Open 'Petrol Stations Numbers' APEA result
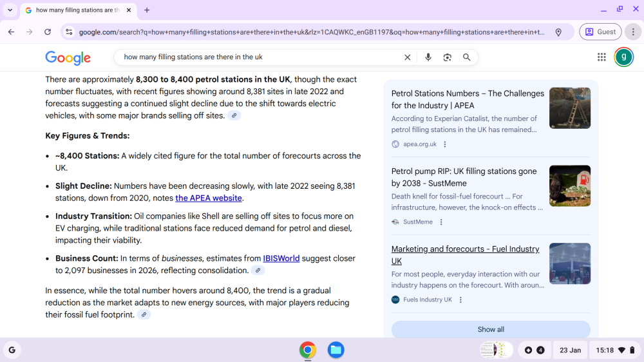 [468, 99]
